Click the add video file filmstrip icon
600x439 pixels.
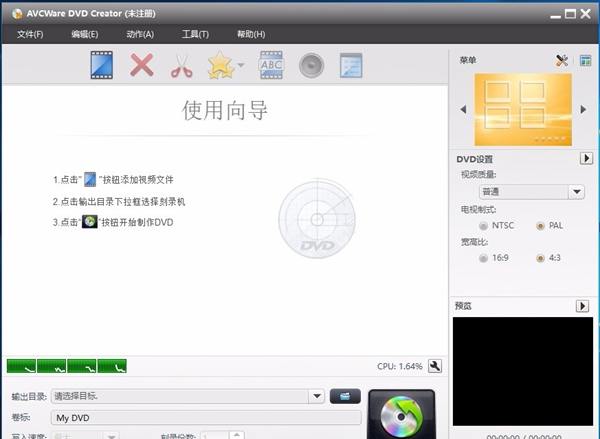tap(102, 65)
